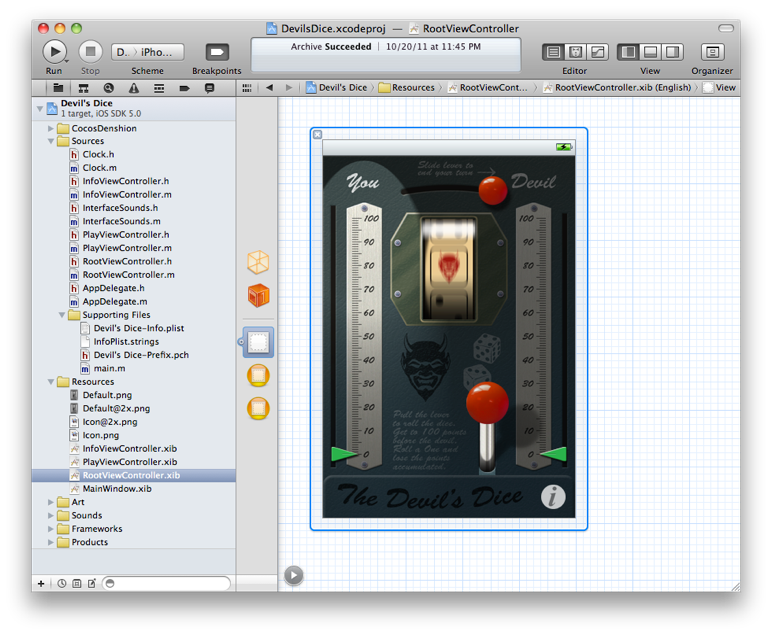Click the info button in the game view
Viewport: 772px width, 635px height.
[552, 496]
